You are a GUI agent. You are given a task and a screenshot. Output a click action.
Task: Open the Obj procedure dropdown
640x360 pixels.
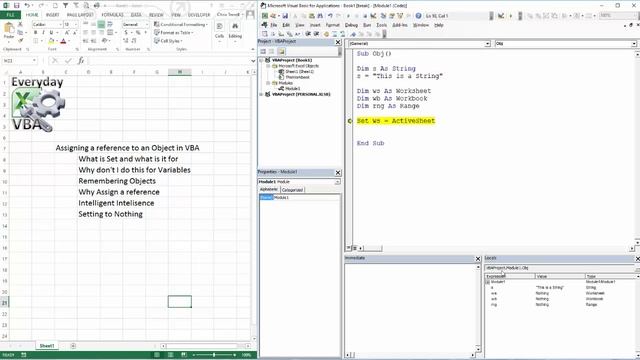point(634,44)
